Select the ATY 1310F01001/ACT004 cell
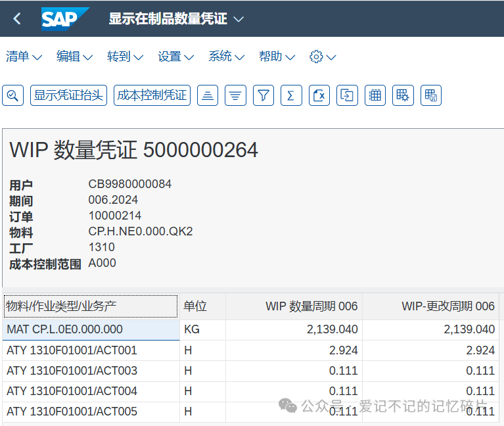The height and width of the screenshot is (426, 504). [x=91, y=391]
